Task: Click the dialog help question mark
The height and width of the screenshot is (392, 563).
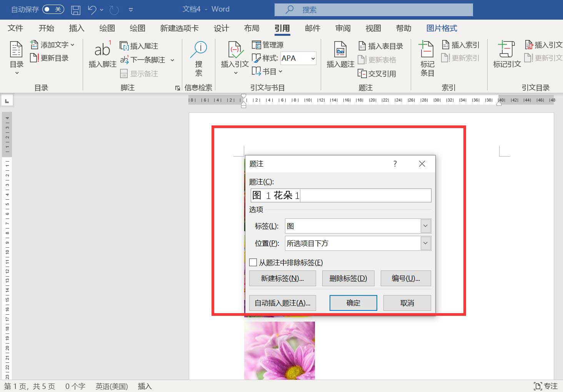Action: point(395,164)
